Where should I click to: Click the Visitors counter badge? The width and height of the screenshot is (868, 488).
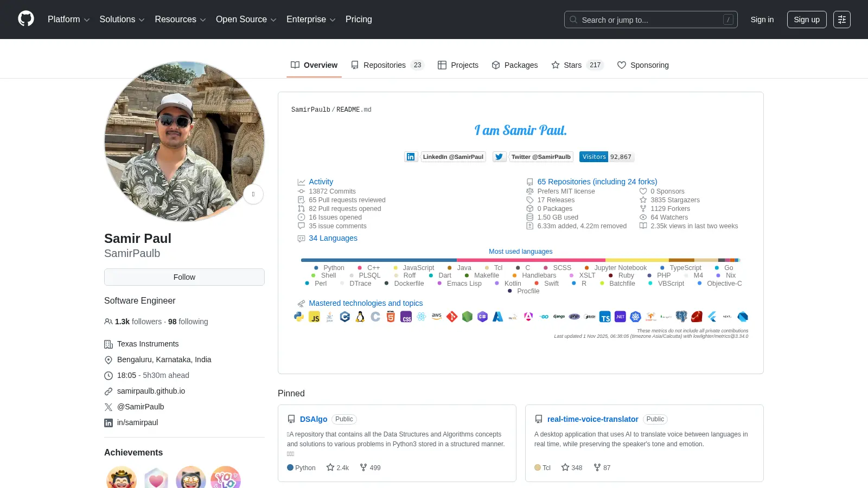[607, 157]
